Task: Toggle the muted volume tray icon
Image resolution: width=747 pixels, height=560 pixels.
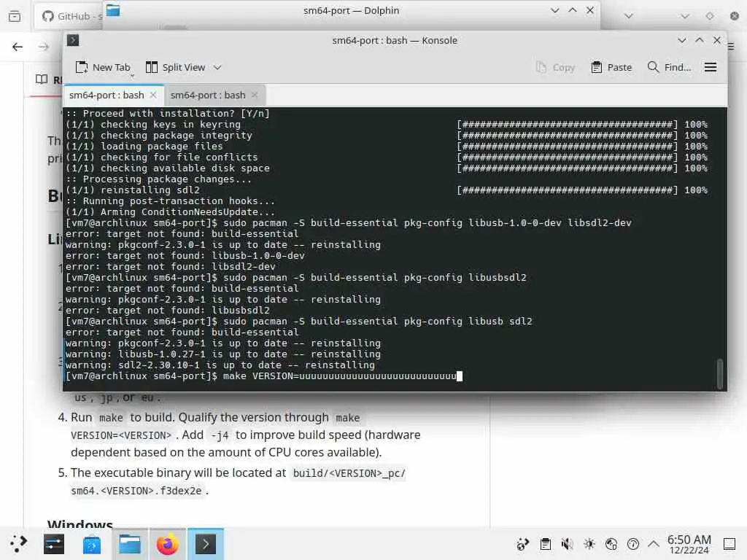Action: pyautogui.click(x=567, y=544)
